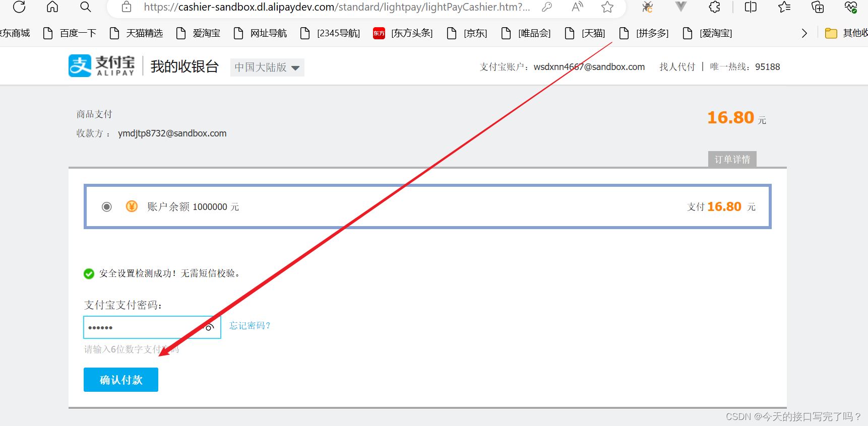Open the [爱淘宝] bracketed bookmark
This screenshot has width=868, height=426.
(x=708, y=33)
